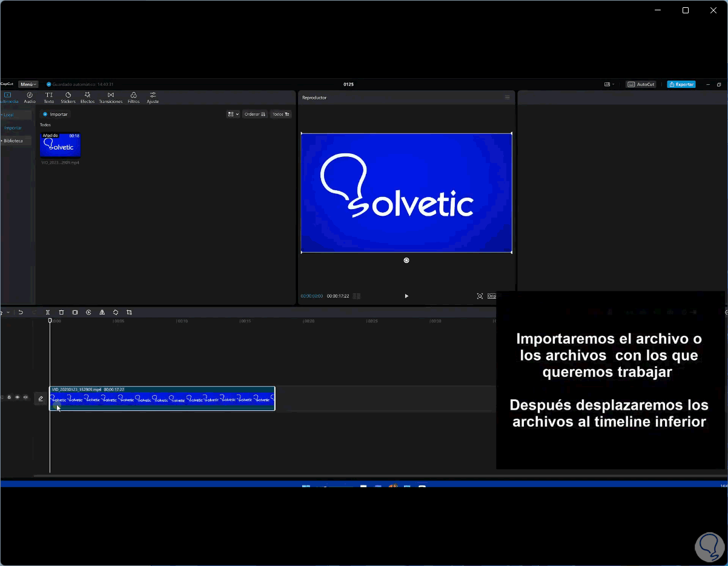Open the Todos filter menu
This screenshot has width=728, height=566.
point(281,114)
